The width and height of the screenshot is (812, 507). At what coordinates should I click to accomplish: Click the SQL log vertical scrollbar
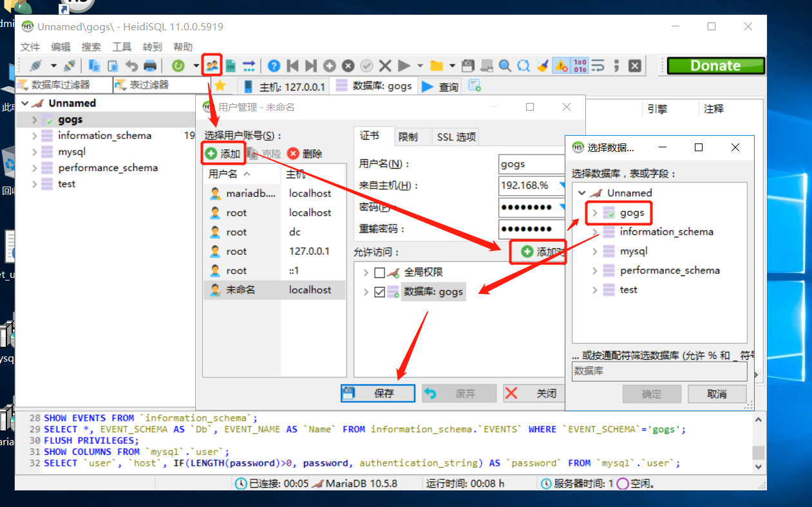pos(759,445)
